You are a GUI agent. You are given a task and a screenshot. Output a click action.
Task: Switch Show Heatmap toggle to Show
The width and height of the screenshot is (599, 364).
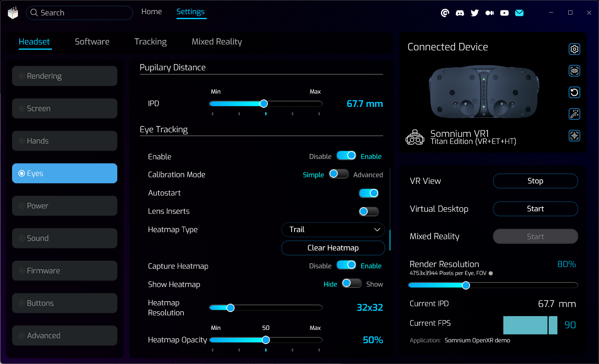click(351, 284)
